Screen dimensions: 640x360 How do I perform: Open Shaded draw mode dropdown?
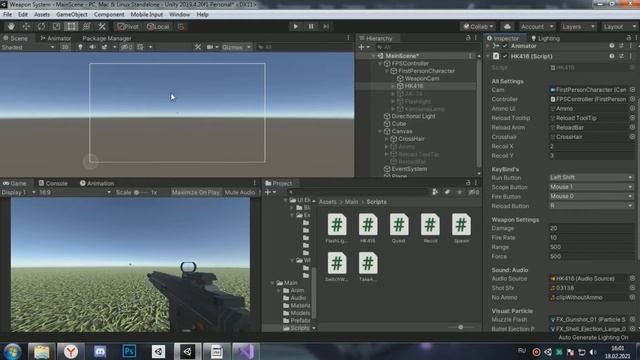tap(28, 47)
